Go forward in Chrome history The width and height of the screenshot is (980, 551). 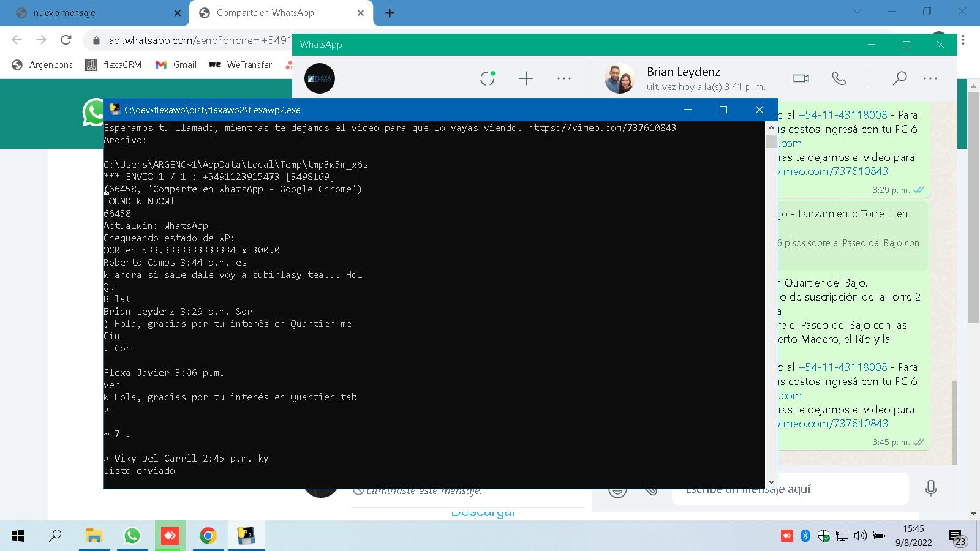click(41, 40)
